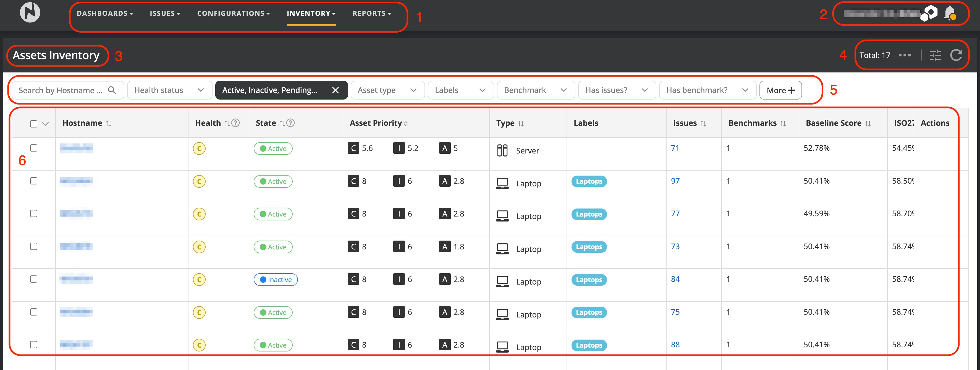Click the More + filters button
Screen dimensions: 980x370
click(780, 90)
